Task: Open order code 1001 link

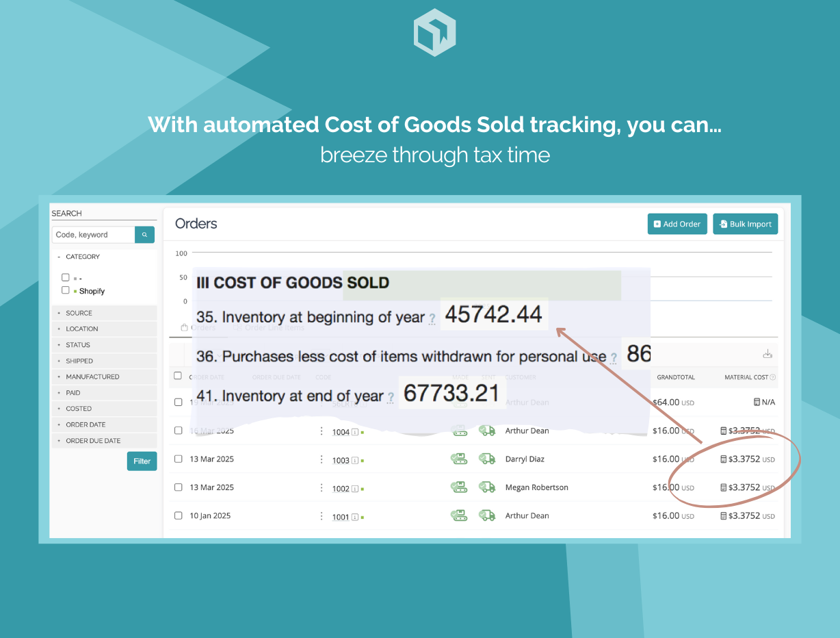Action: [341, 517]
